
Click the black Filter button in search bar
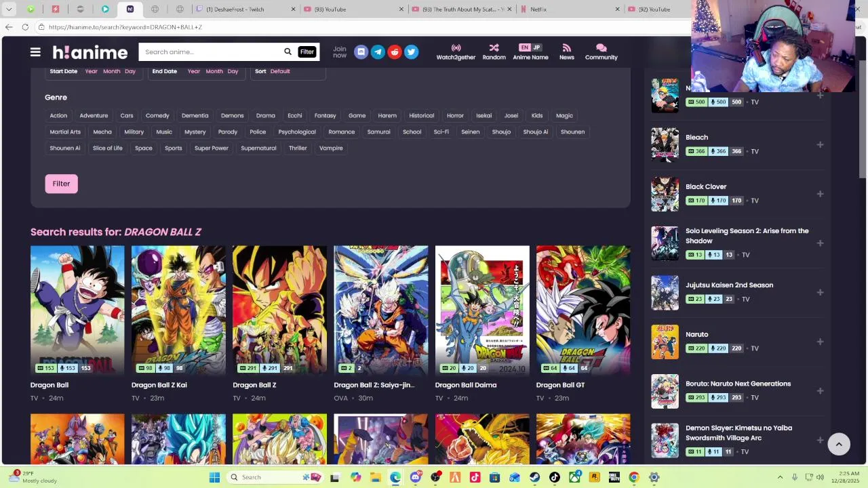pyautogui.click(x=307, y=52)
